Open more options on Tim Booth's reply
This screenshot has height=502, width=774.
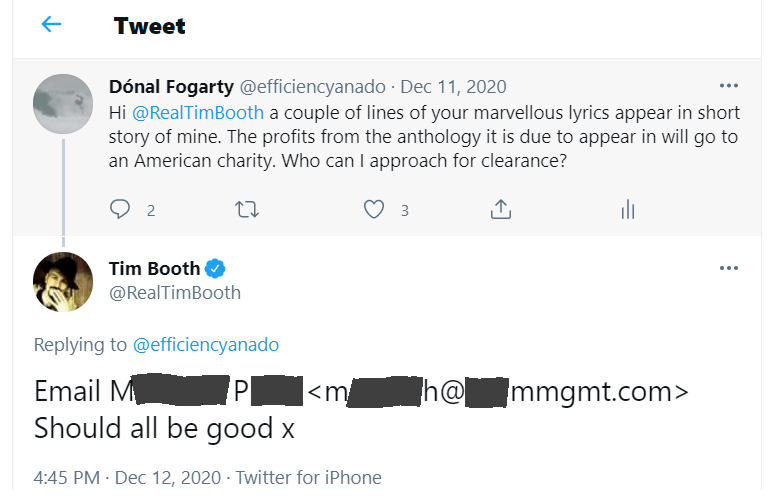729,269
